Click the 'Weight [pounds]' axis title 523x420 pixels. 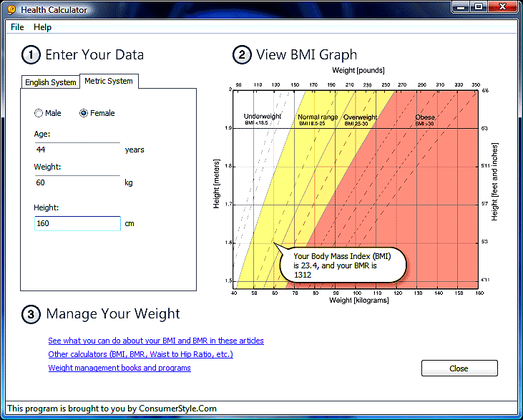[358, 70]
